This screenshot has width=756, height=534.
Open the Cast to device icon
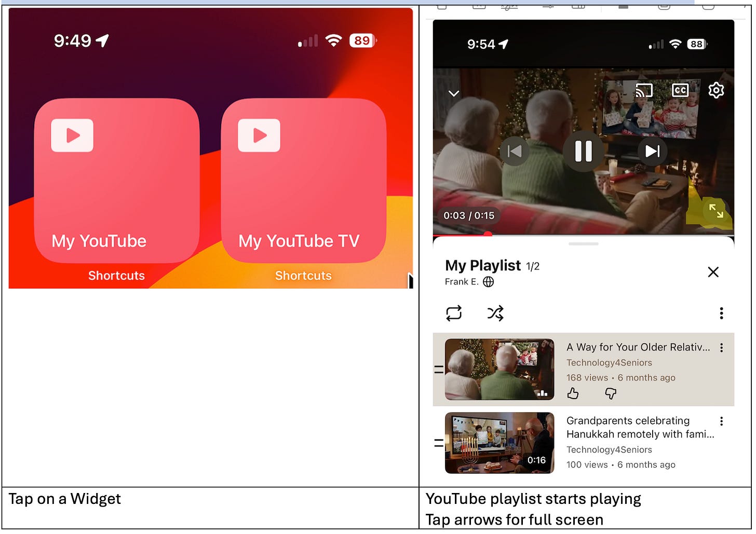point(644,90)
